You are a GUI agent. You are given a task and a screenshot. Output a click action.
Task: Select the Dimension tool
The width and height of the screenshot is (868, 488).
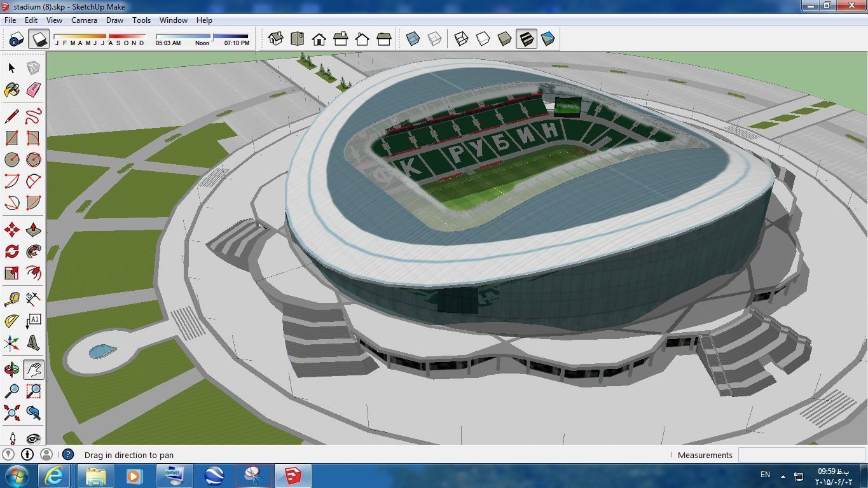tap(33, 299)
